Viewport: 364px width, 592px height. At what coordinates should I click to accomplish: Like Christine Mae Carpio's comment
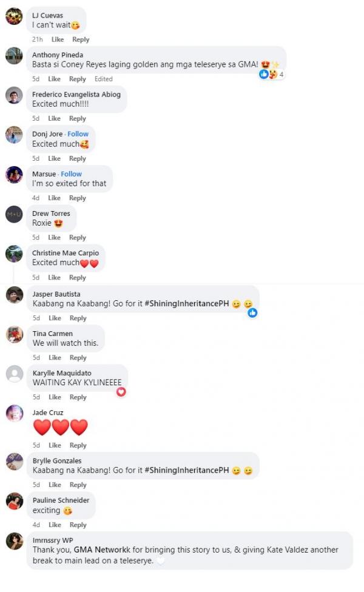(54, 278)
